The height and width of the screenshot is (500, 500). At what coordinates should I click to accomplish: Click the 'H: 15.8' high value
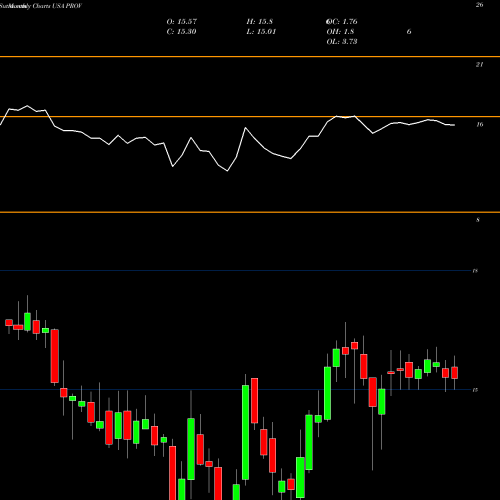click(260, 22)
